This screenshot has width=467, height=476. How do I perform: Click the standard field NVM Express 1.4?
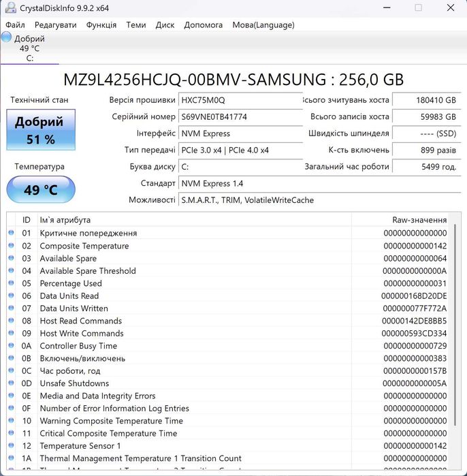[319, 184]
